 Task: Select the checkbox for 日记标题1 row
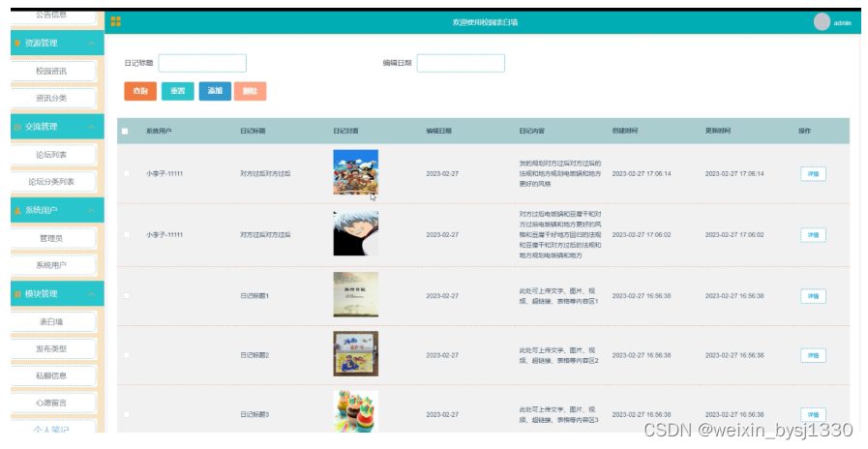pyautogui.click(x=127, y=296)
